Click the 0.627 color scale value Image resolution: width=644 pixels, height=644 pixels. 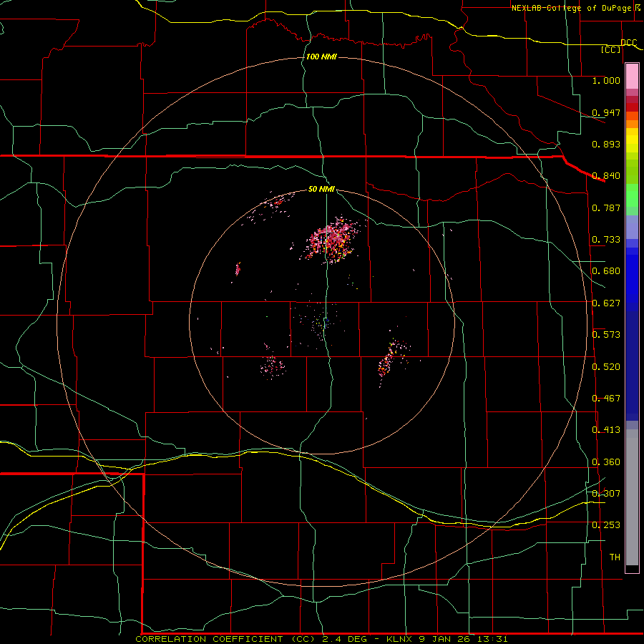(606, 303)
